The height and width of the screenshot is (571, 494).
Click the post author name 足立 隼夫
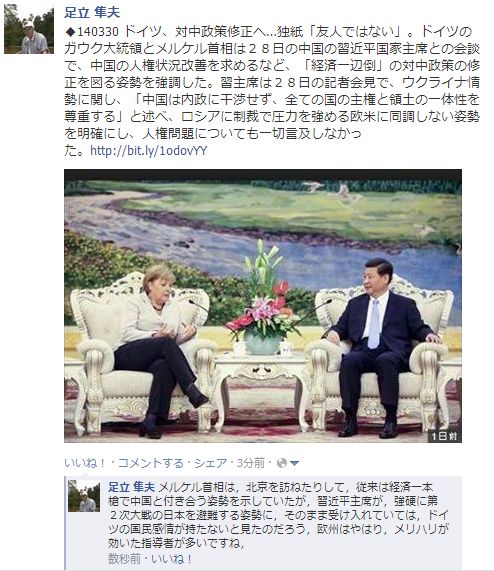pos(92,12)
